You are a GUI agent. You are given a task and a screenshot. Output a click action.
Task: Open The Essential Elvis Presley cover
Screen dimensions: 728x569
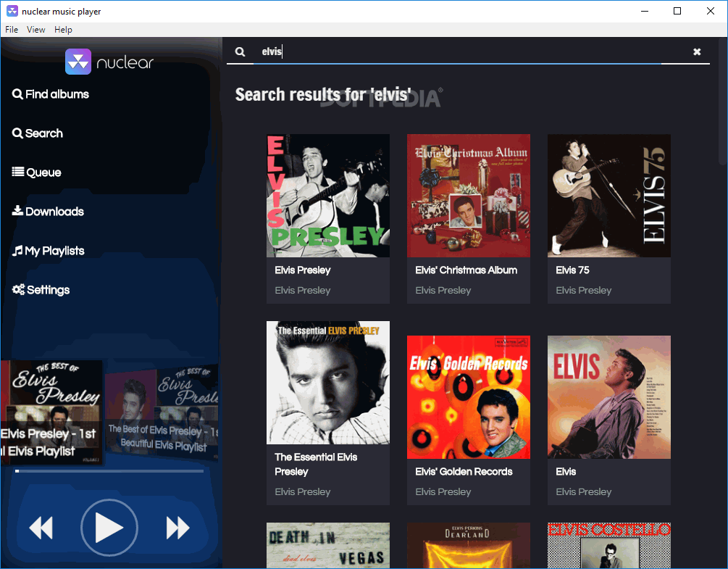pos(328,383)
